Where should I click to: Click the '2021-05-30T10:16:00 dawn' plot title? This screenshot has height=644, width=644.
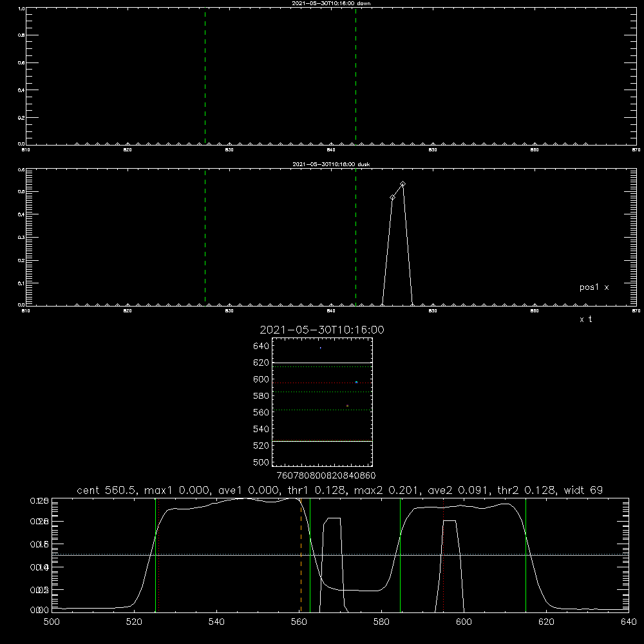(x=331, y=3)
